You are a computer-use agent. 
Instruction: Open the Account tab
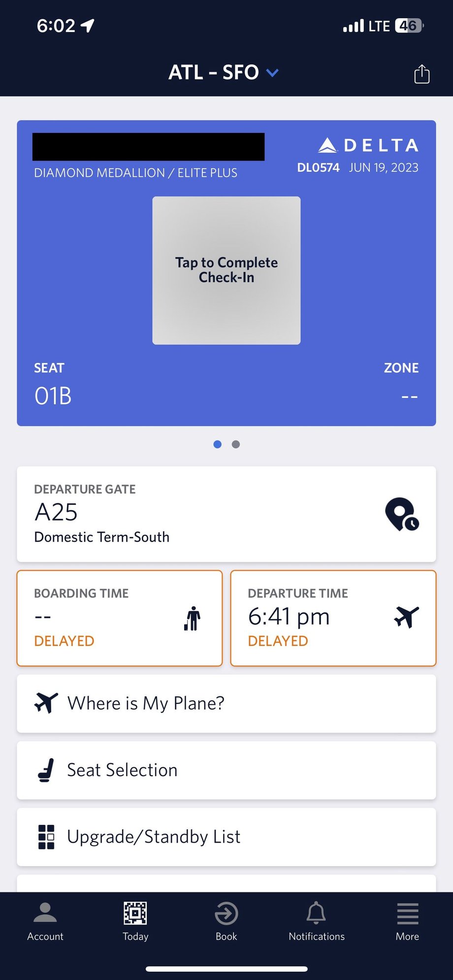tap(45, 921)
